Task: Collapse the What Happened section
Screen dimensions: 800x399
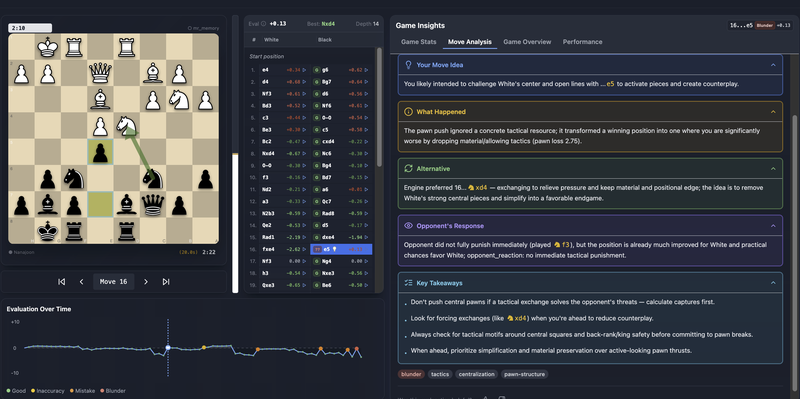Action: click(773, 112)
